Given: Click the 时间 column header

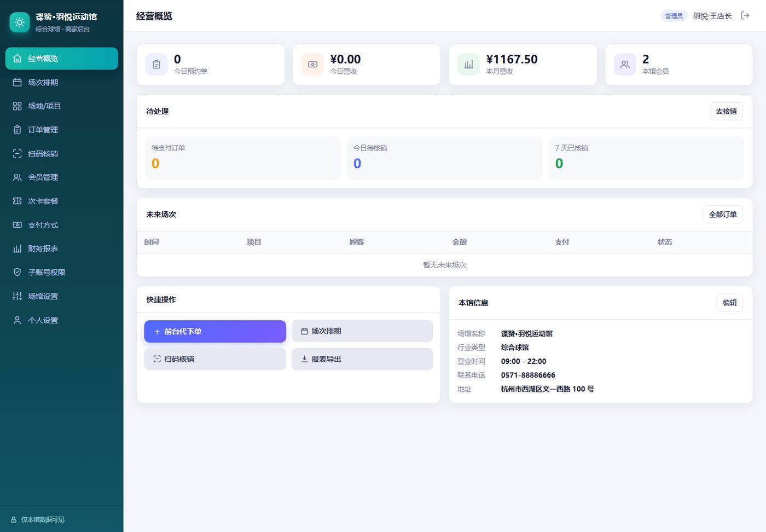Looking at the screenshot, I should 152,242.
